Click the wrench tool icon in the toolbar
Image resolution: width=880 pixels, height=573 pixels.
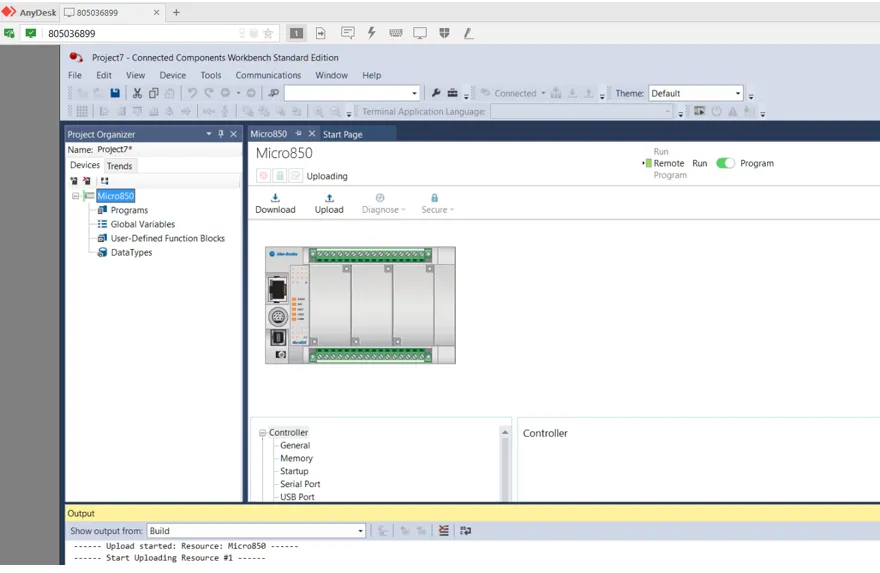pos(436,93)
